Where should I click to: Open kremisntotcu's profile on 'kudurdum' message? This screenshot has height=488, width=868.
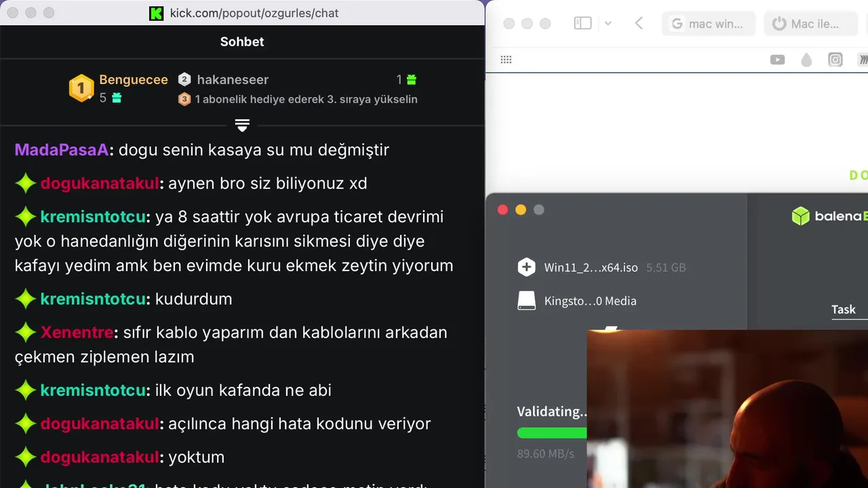[93, 299]
